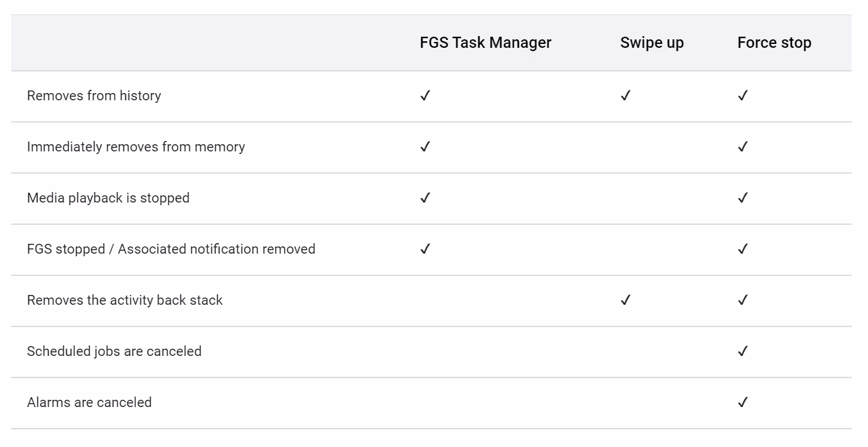Click FGS Task Manager checkmark for removes from history
The height and width of the screenshot is (447, 868).
pyautogui.click(x=425, y=96)
